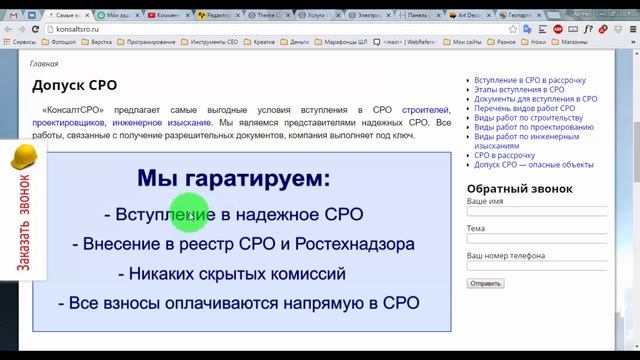This screenshot has height=360, width=640.
Task: Go forward in browser history
Action: click(x=22, y=29)
